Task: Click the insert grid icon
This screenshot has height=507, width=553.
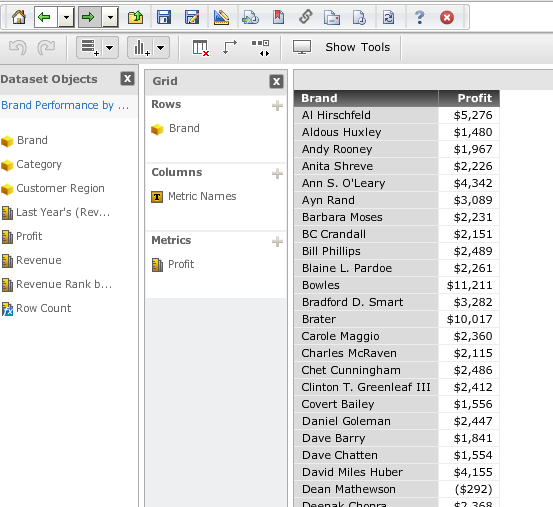Action: 90,47
